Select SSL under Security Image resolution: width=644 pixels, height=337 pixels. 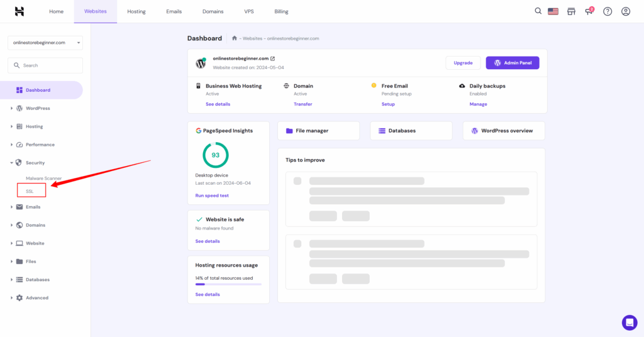(30, 191)
